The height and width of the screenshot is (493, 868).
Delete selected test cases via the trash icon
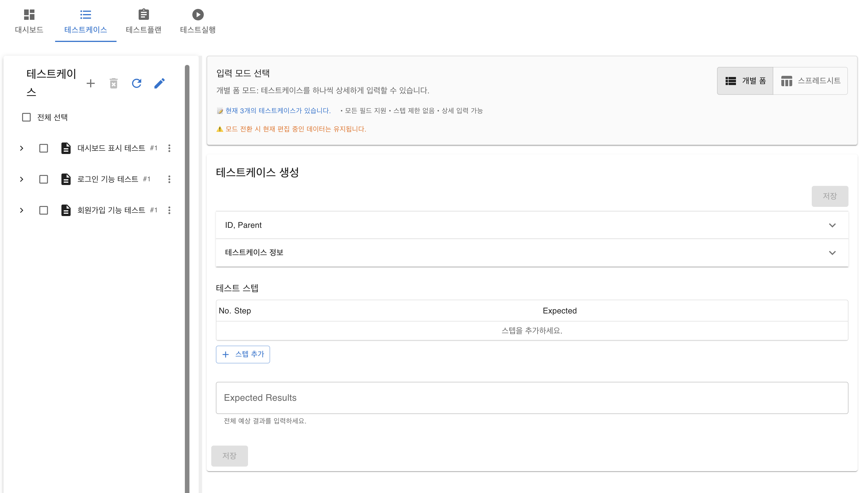click(114, 83)
